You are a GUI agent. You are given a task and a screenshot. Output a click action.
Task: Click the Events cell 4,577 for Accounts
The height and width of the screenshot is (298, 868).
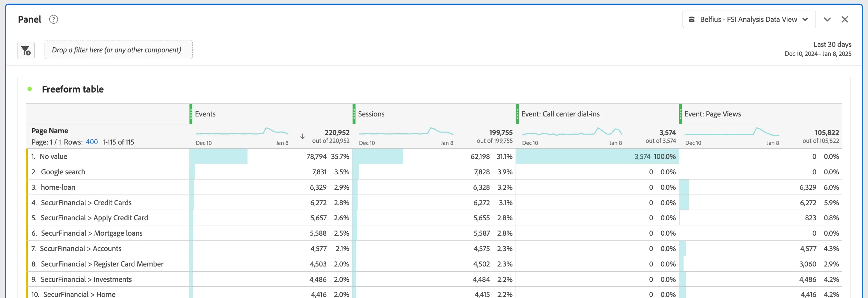(271, 249)
